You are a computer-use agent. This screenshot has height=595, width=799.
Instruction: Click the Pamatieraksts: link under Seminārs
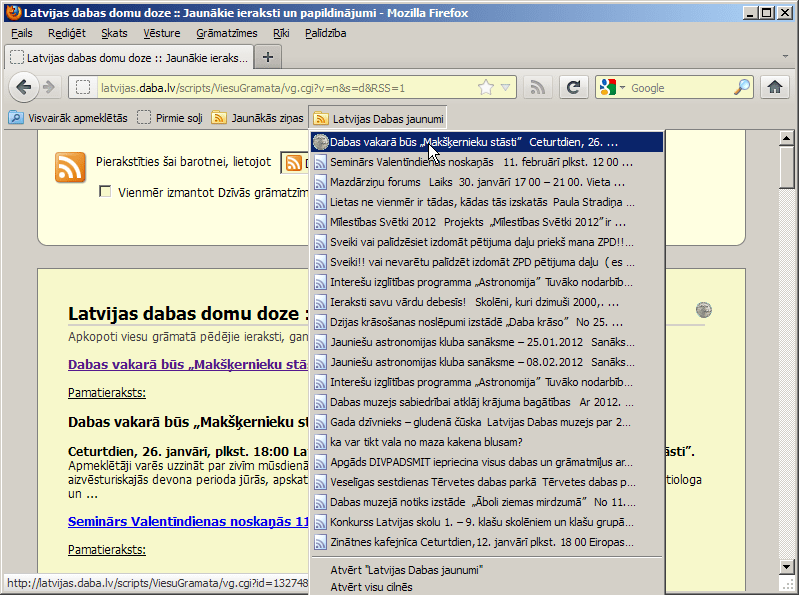pyautogui.click(x=107, y=550)
